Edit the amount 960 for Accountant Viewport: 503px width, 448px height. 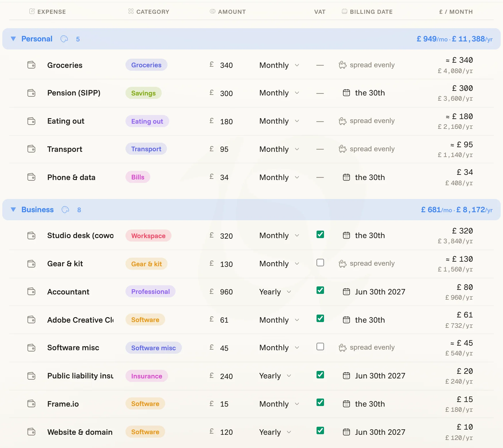pyautogui.click(x=226, y=292)
